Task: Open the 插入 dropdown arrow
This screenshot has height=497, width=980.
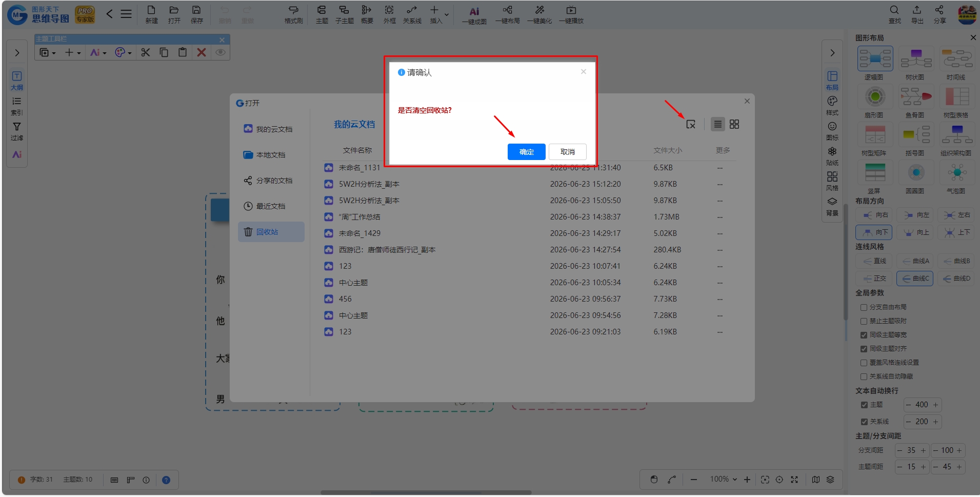Action: click(447, 15)
